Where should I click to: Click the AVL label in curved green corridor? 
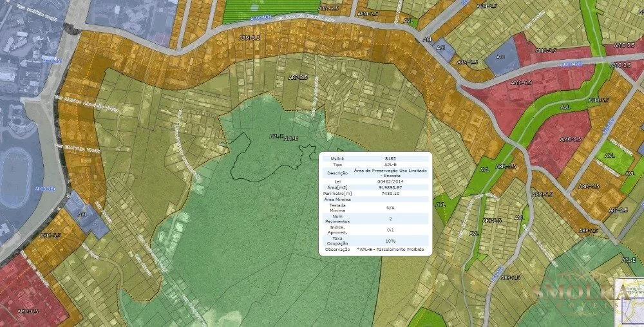565,107
